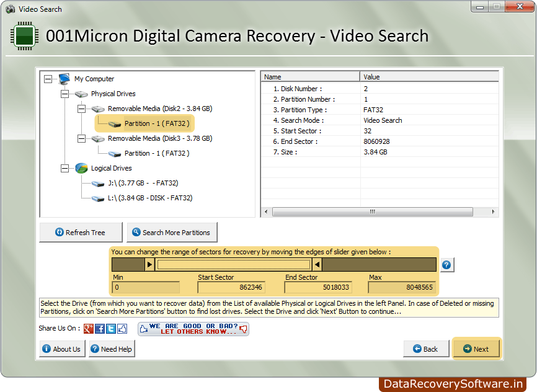Collapse the Physical Drives node
The height and width of the screenshot is (392, 537).
[64, 94]
